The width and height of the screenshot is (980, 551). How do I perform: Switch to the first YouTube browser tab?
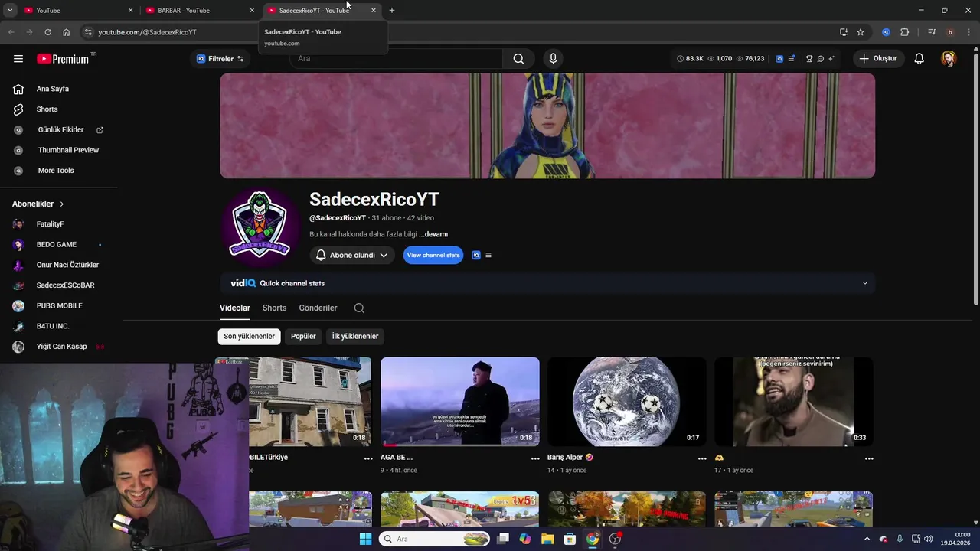tap(77, 11)
